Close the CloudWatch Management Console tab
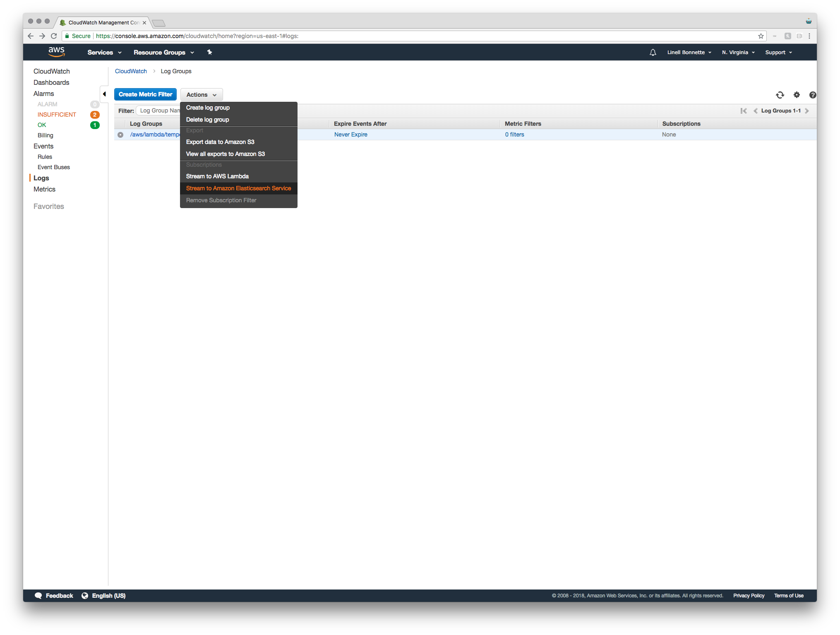Viewport: 840px width, 635px height. click(x=144, y=23)
